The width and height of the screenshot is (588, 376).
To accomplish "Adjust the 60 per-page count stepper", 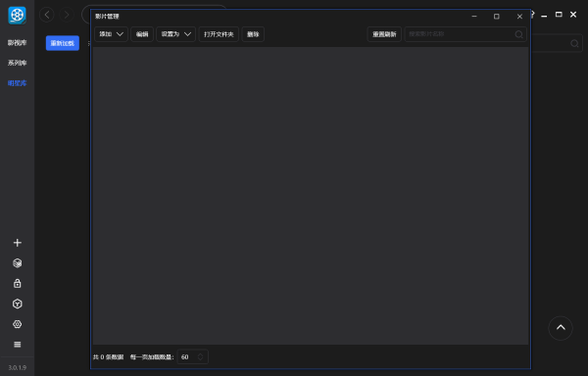I will pos(200,356).
